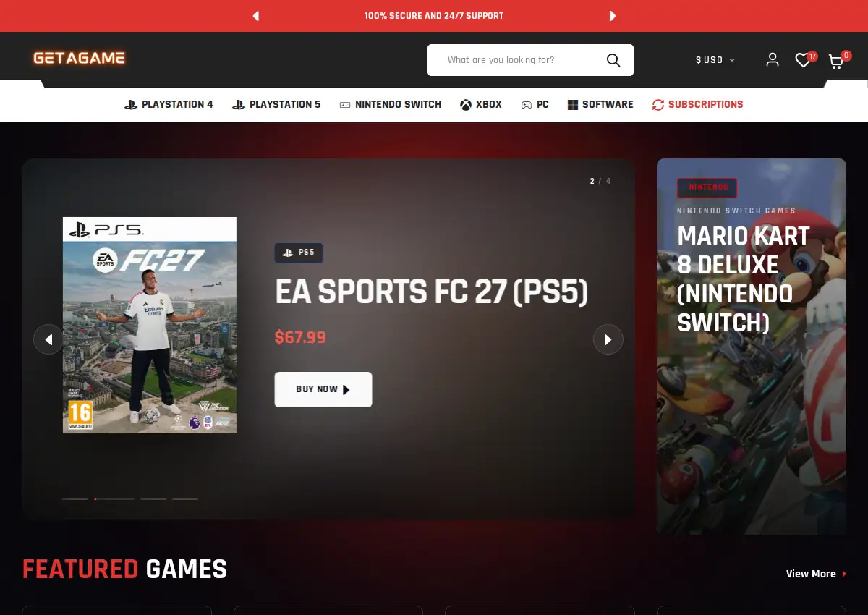Advance to next slide with right carousel arrow

point(608,339)
